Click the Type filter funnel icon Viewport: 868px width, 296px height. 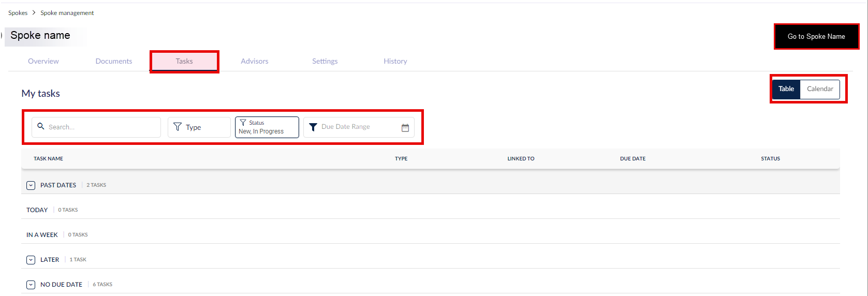point(178,127)
